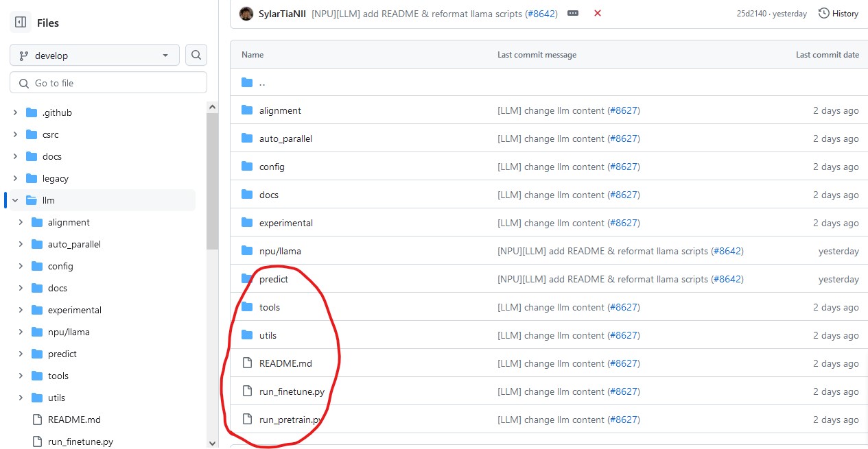Click the alignment folder icon in file list
This screenshot has width=868, height=449.
pos(247,110)
